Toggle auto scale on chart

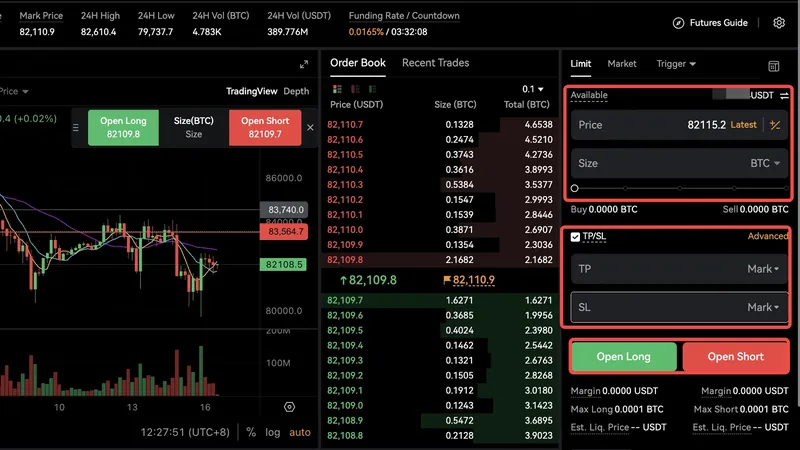click(x=300, y=432)
